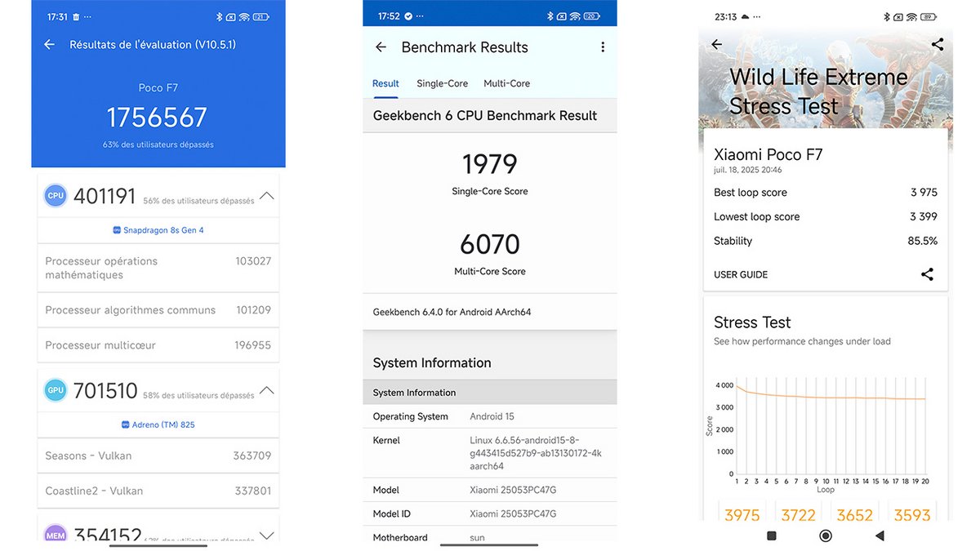Tap the total score 1756567

coord(157,118)
